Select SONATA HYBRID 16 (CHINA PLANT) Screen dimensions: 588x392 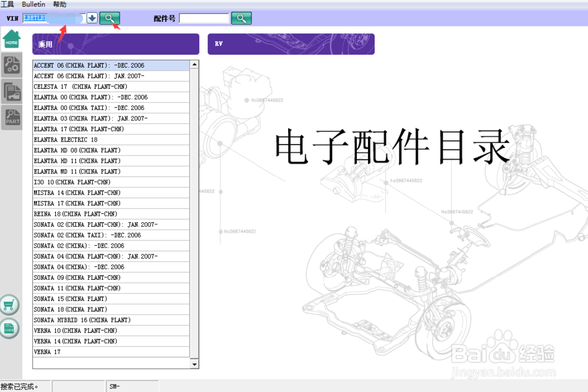pos(111,320)
